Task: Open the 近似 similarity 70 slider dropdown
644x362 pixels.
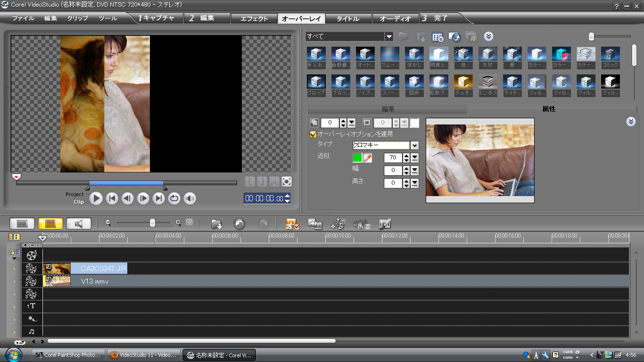Action: 415,157
